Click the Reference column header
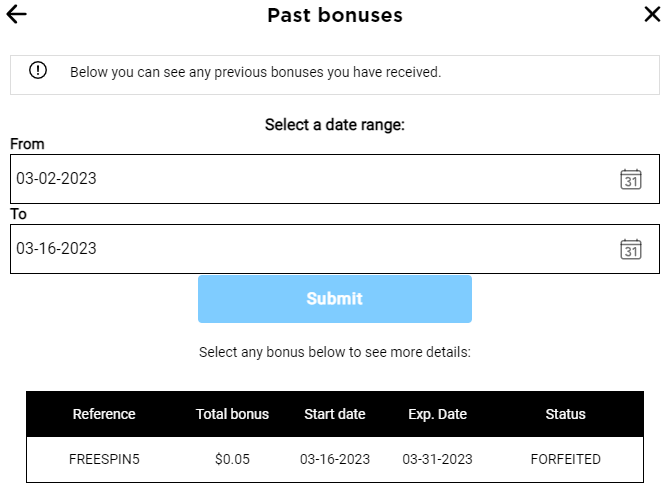 (x=104, y=414)
